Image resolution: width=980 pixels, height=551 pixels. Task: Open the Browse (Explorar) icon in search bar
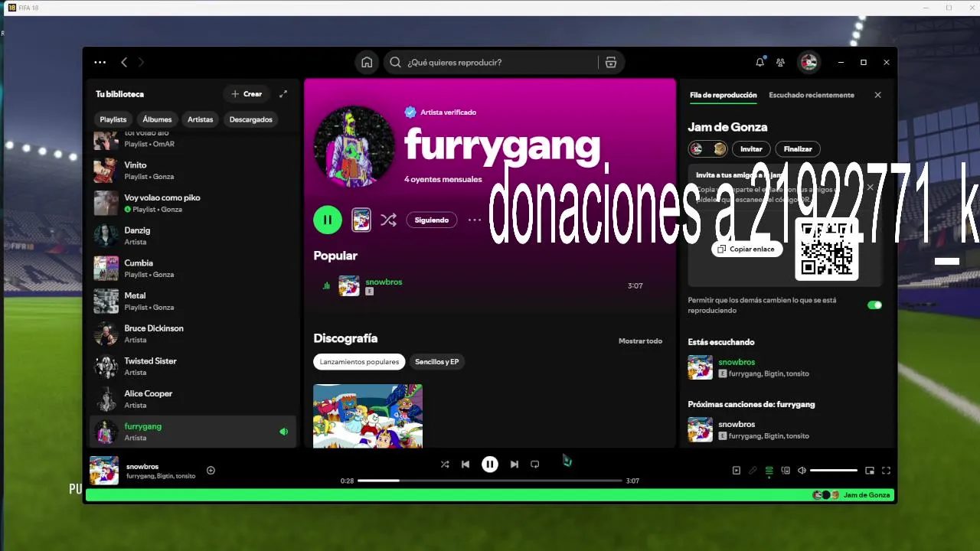[x=611, y=63]
